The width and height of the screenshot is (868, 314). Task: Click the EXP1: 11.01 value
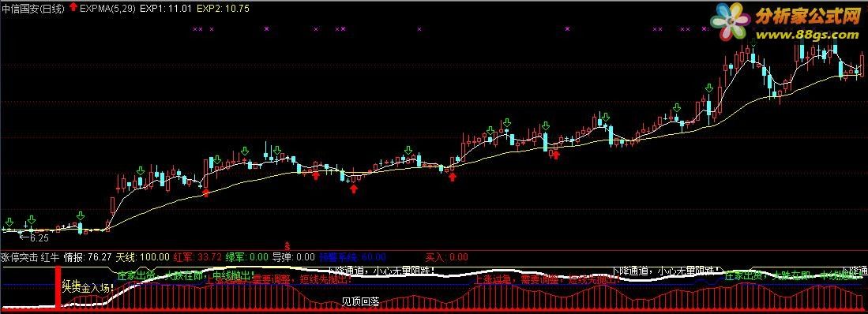pos(166,9)
